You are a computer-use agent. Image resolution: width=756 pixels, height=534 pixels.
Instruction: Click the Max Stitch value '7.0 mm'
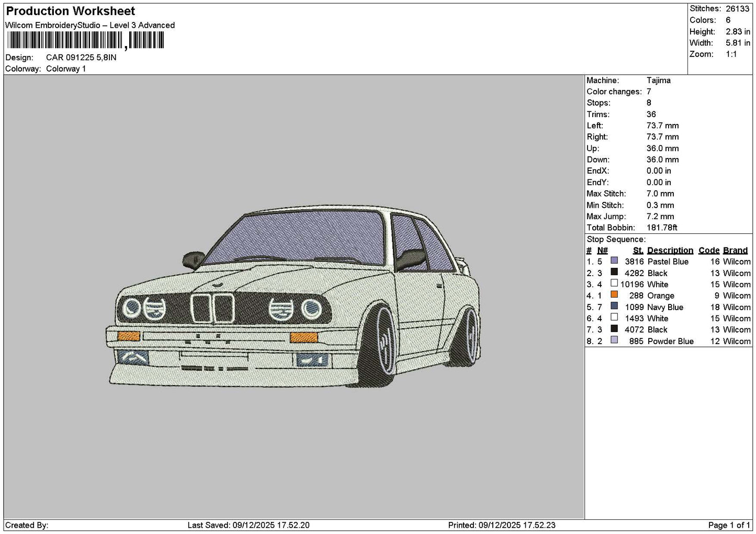660,194
